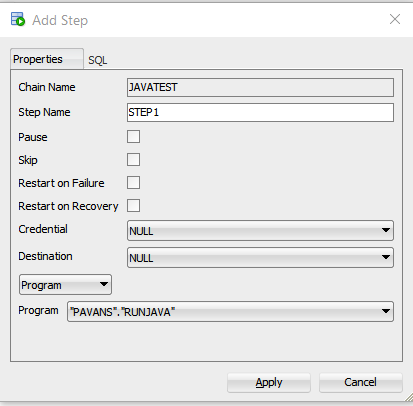
Task: Tick the Skip checkbox
Action: pyautogui.click(x=133, y=160)
